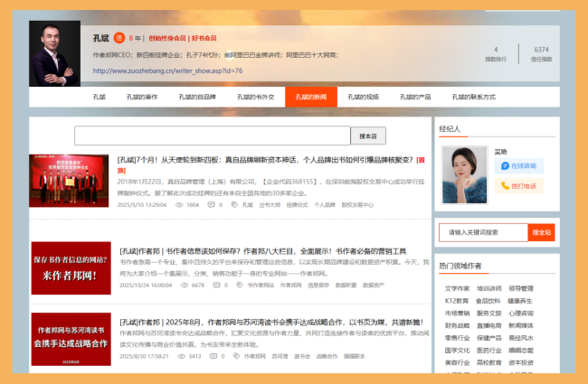The width and height of the screenshot is (588, 384).
Task: Go to the 孔斌的自品牌 tab
Action: [x=196, y=97]
